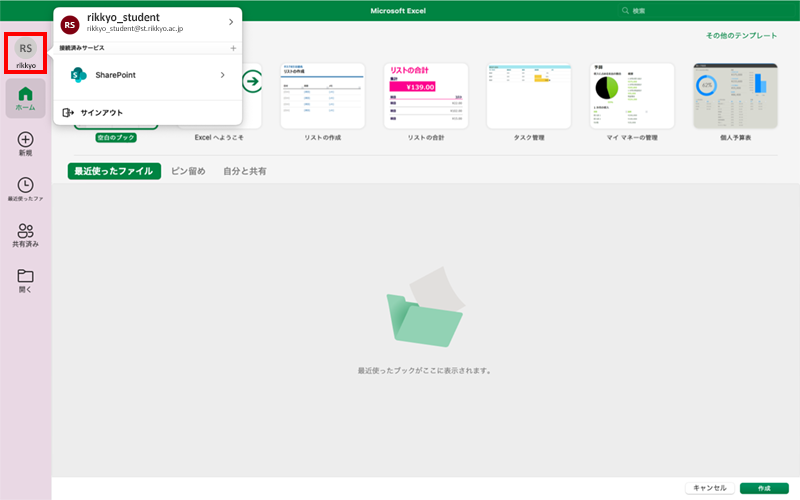This screenshot has width=800, height=500.
Task: Click the キャンセル button
Action: point(710,488)
